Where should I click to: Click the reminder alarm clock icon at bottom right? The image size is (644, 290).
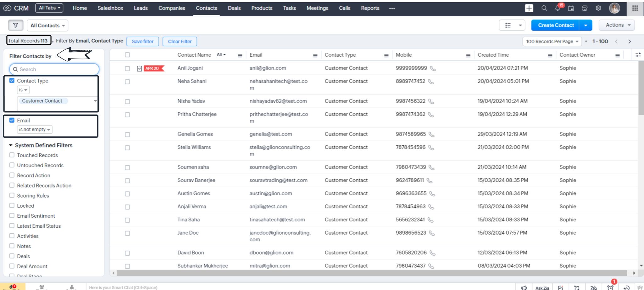coord(610,287)
